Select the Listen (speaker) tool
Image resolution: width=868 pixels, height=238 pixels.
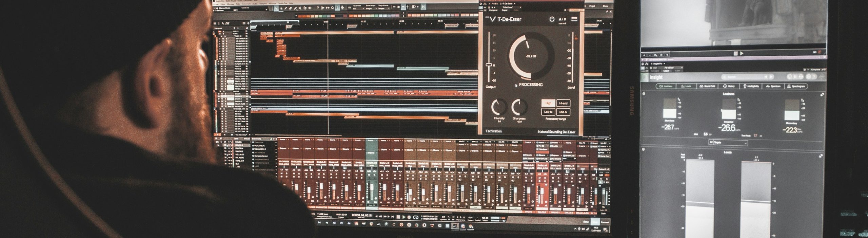pos(310,8)
